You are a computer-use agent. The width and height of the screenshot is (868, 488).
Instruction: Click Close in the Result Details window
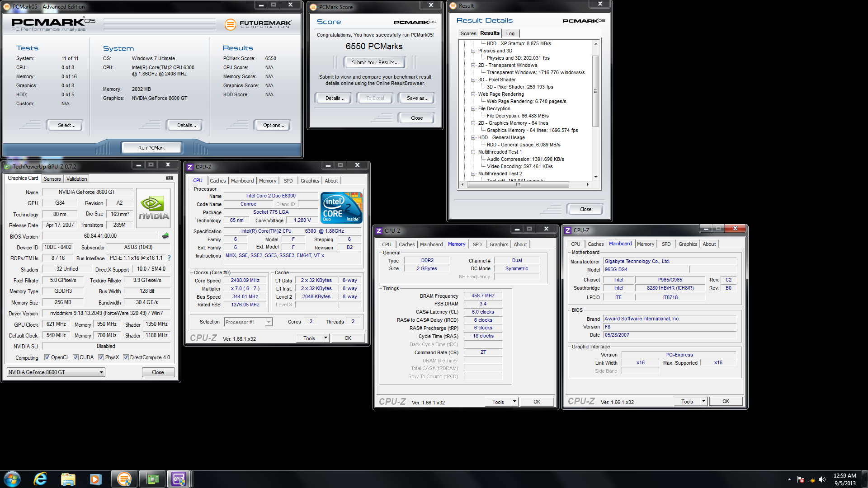click(585, 209)
